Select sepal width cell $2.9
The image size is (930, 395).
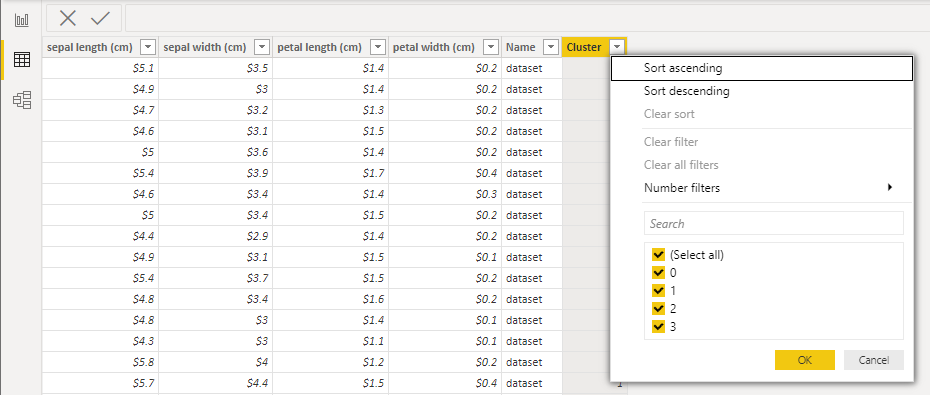click(216, 236)
